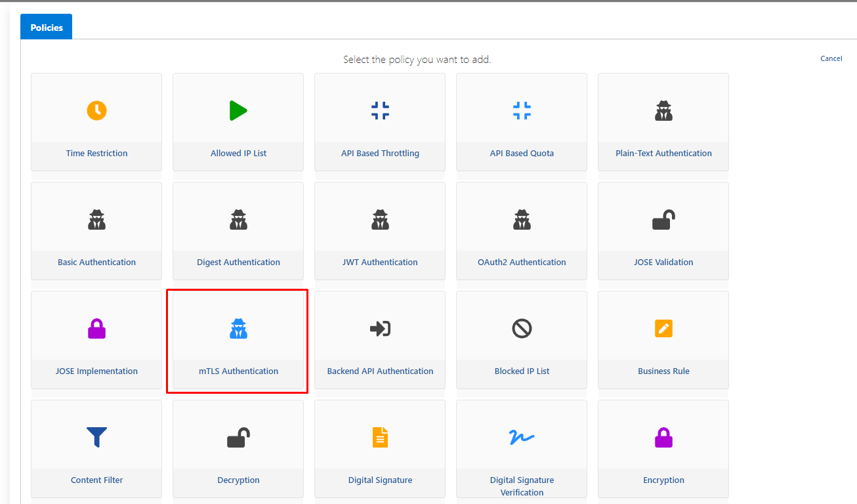The height and width of the screenshot is (504, 857).
Task: Click the Backend API Authentication arrow icon
Action: click(380, 328)
